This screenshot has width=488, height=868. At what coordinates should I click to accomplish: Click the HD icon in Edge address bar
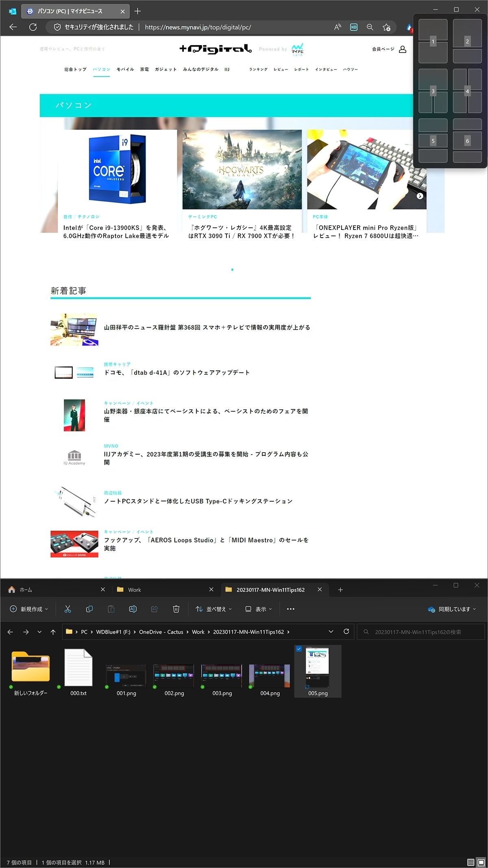pos(354,27)
